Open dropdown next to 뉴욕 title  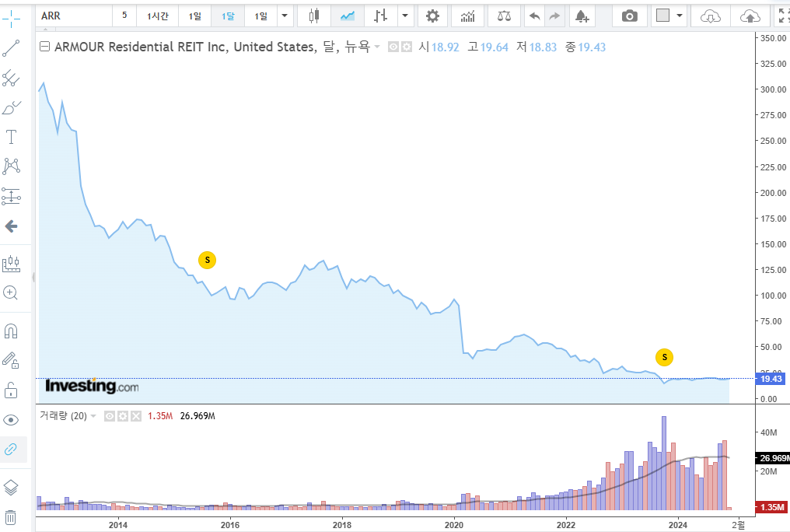[377, 47]
